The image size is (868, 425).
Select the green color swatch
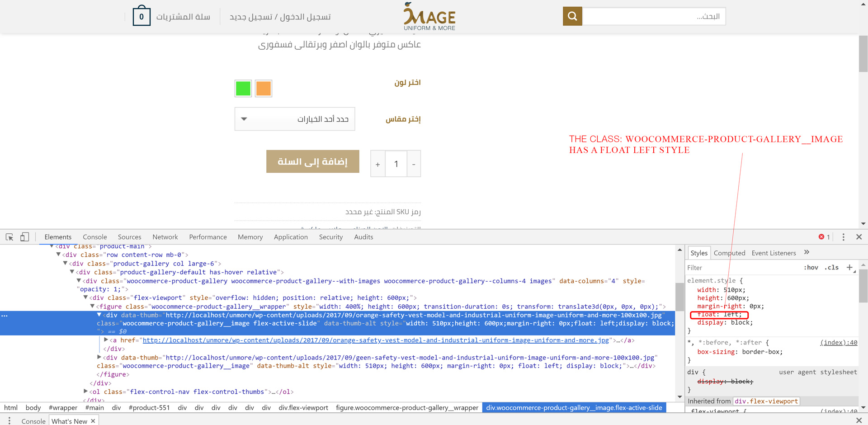pos(243,88)
